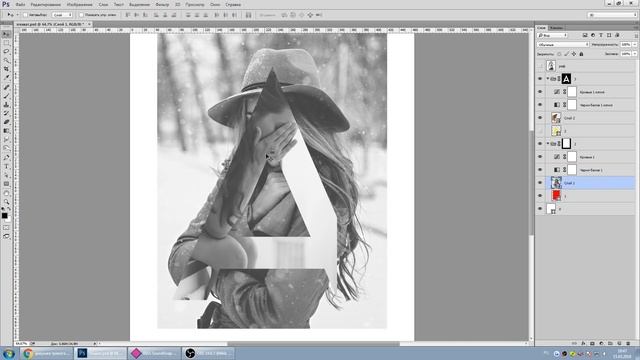Click the Auto-Align Layers icon in options bar
640x360 pixels.
pos(248,15)
